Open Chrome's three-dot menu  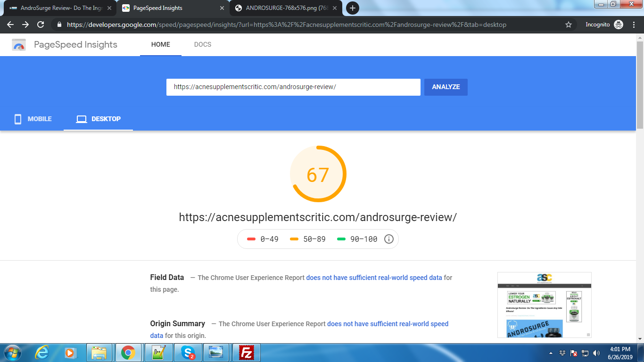pyautogui.click(x=634, y=25)
